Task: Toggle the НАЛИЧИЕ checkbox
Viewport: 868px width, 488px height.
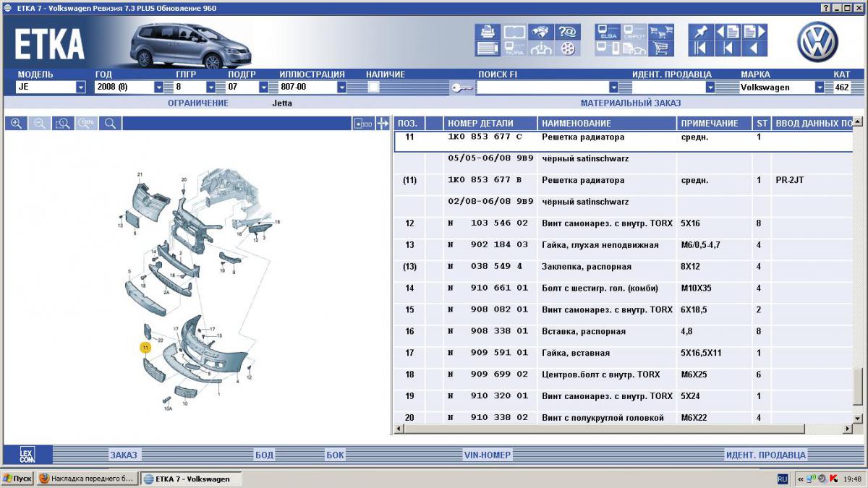Action: point(373,87)
